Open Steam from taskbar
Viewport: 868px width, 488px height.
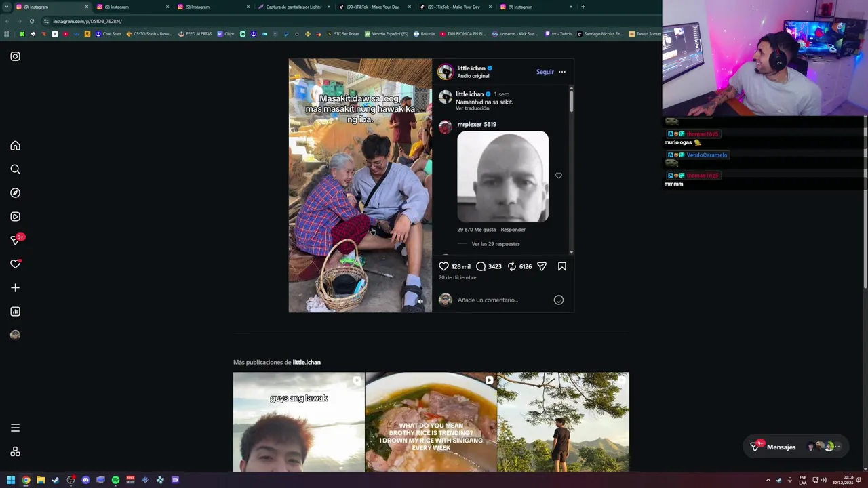point(56,480)
